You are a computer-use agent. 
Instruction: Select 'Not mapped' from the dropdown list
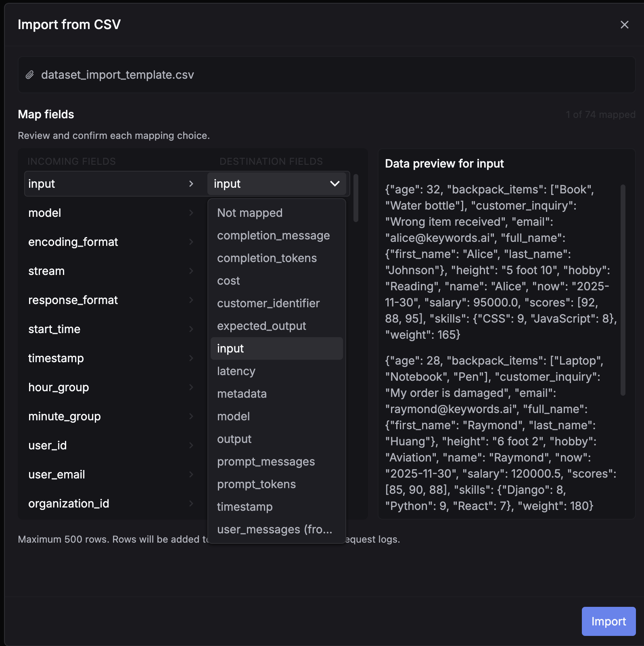tap(250, 213)
